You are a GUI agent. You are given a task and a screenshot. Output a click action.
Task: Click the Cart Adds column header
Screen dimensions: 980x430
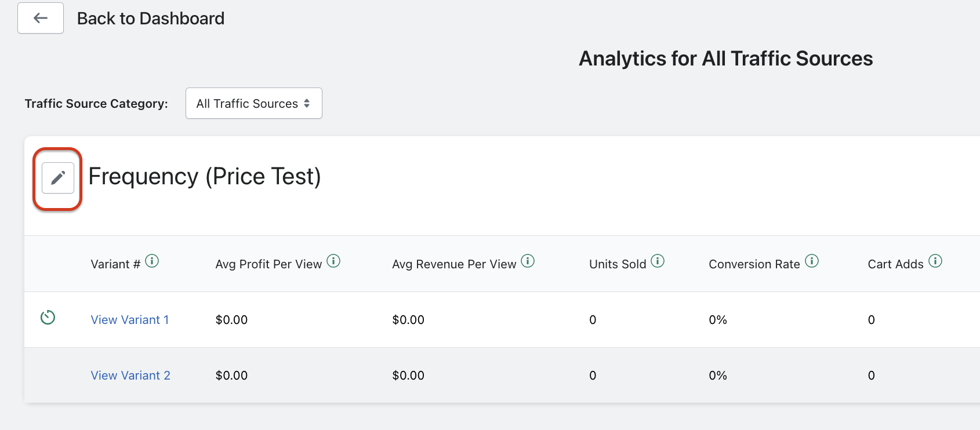(x=895, y=264)
